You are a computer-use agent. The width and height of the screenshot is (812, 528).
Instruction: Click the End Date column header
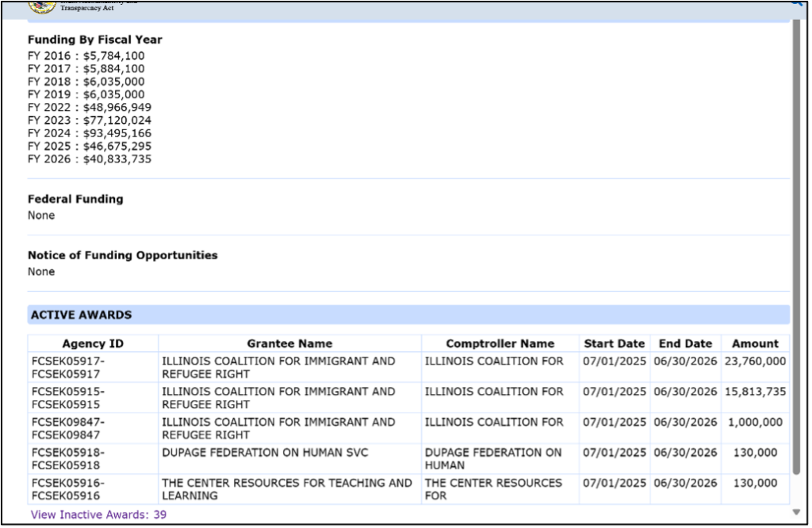point(685,344)
